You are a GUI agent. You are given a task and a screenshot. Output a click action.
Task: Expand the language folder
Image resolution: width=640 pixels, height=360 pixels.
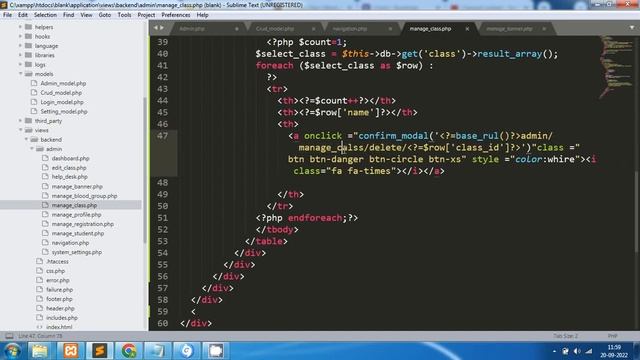[20, 46]
